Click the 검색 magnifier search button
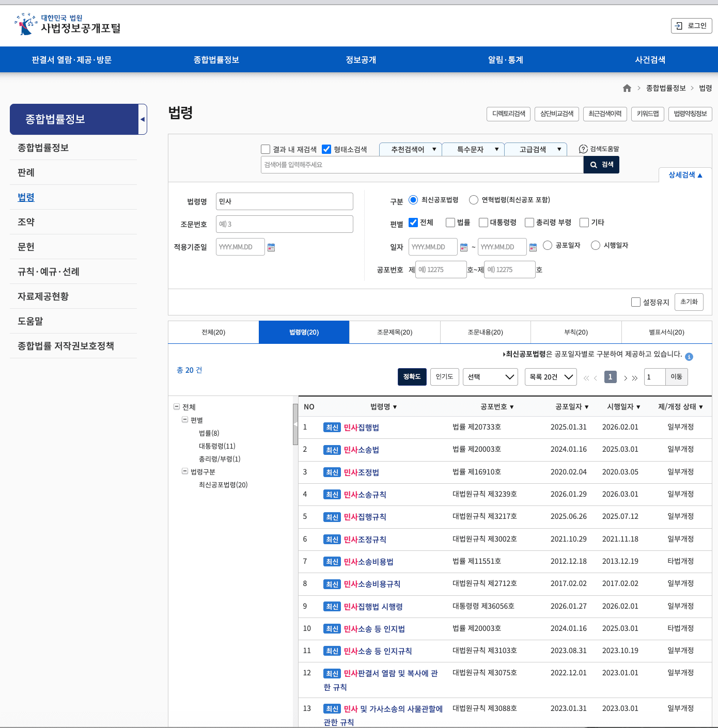Viewport: 718px width, 728px height. point(601,165)
